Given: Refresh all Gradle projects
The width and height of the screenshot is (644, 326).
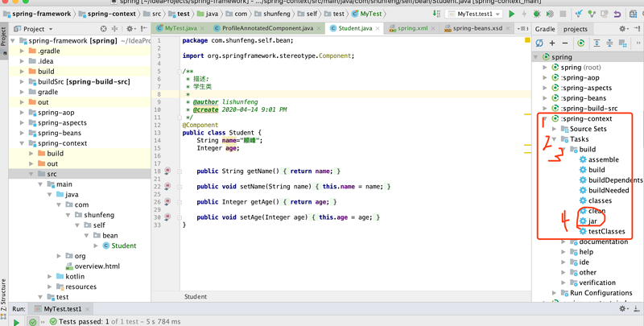Looking at the screenshot, I should click(x=539, y=43).
